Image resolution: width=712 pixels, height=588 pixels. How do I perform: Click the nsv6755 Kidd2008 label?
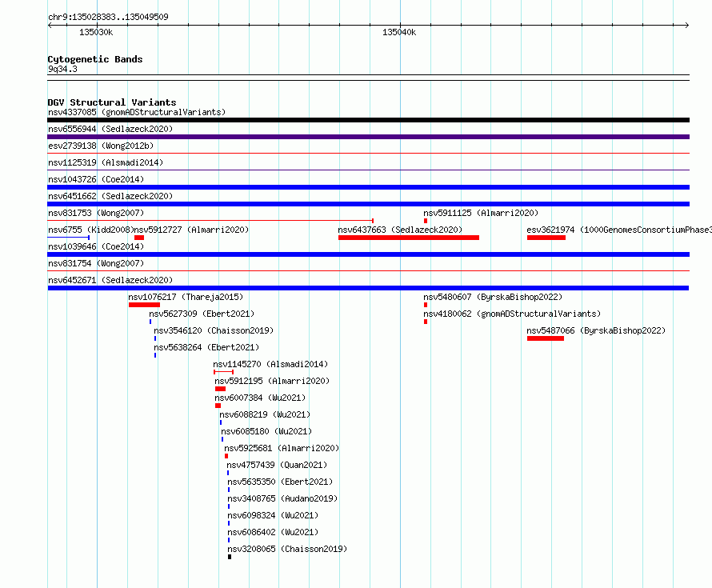tap(91, 230)
